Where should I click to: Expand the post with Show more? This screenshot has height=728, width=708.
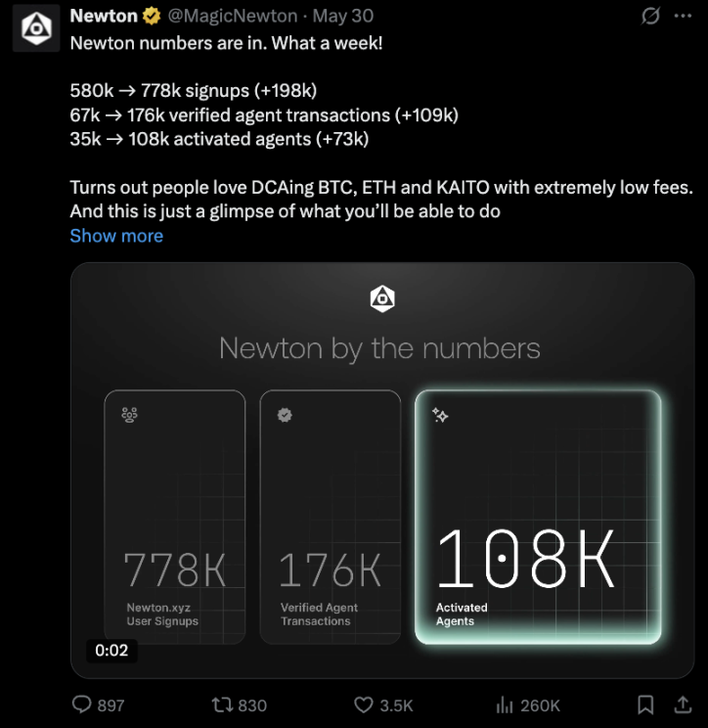click(116, 236)
